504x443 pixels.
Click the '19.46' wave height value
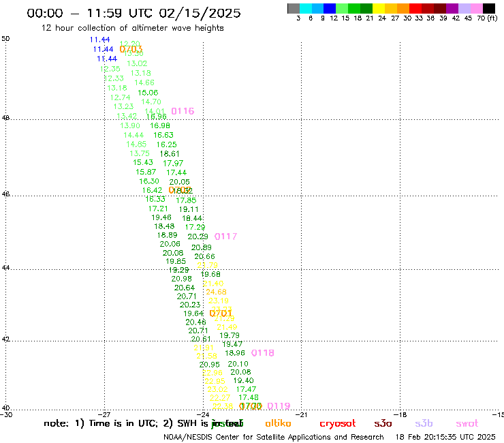pyautogui.click(x=161, y=217)
